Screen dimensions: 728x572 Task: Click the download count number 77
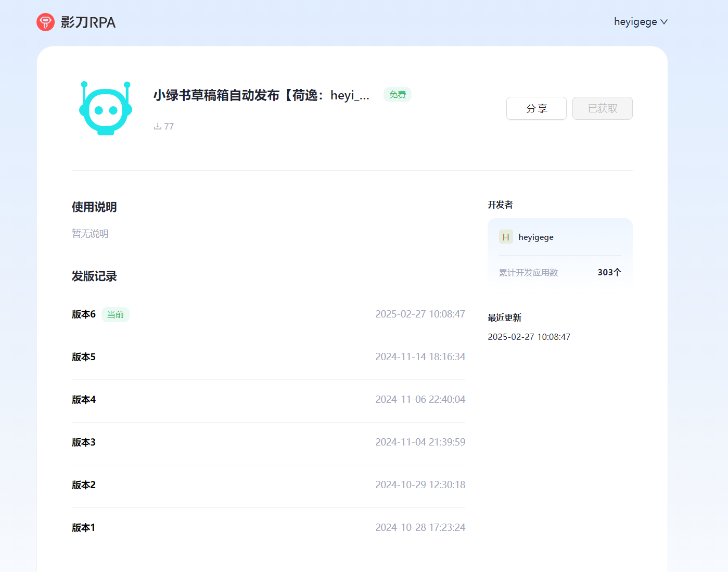(169, 126)
